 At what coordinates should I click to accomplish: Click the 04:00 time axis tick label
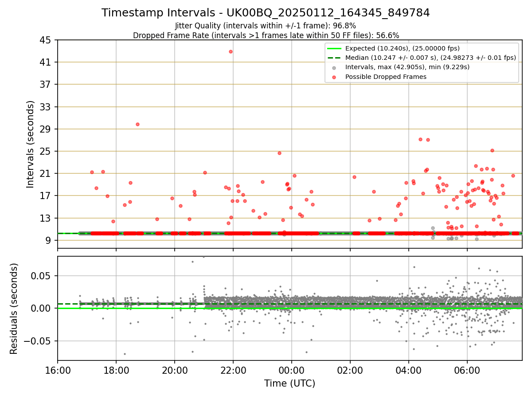[409, 370]
